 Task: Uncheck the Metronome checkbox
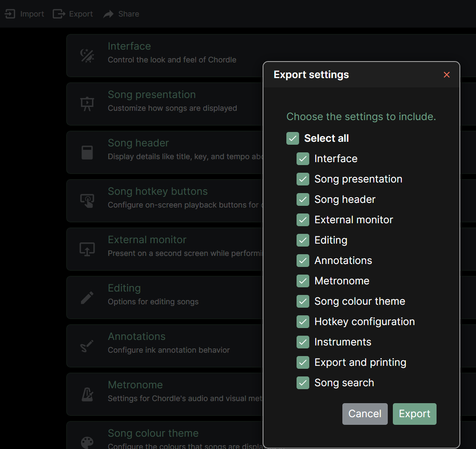click(x=303, y=281)
